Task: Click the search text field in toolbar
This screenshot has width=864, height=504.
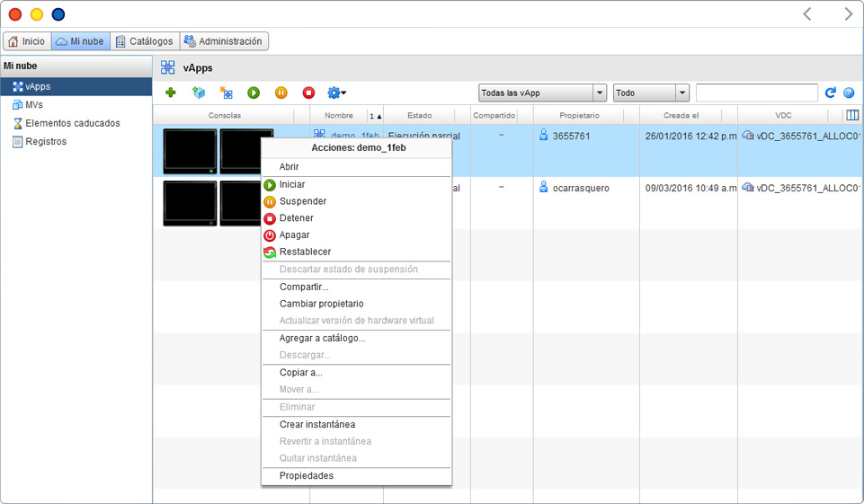Action: click(x=756, y=93)
